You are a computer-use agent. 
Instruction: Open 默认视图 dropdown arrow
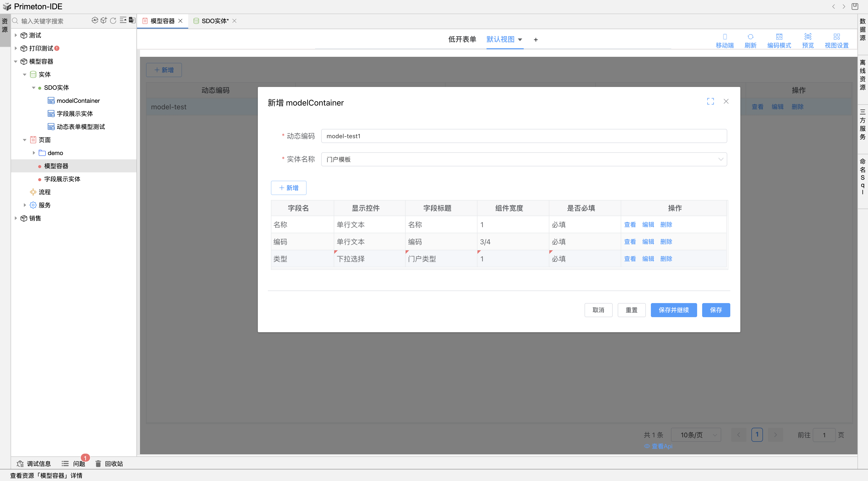click(520, 40)
